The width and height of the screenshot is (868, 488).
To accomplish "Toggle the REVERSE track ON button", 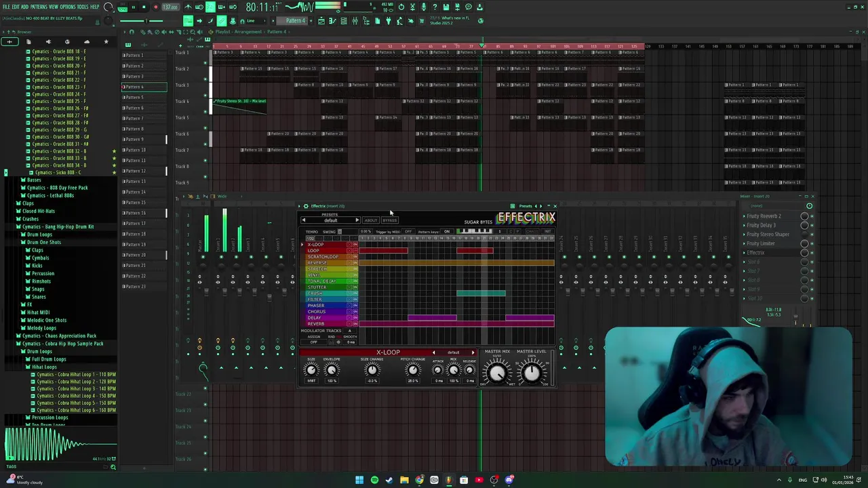I will tap(355, 263).
